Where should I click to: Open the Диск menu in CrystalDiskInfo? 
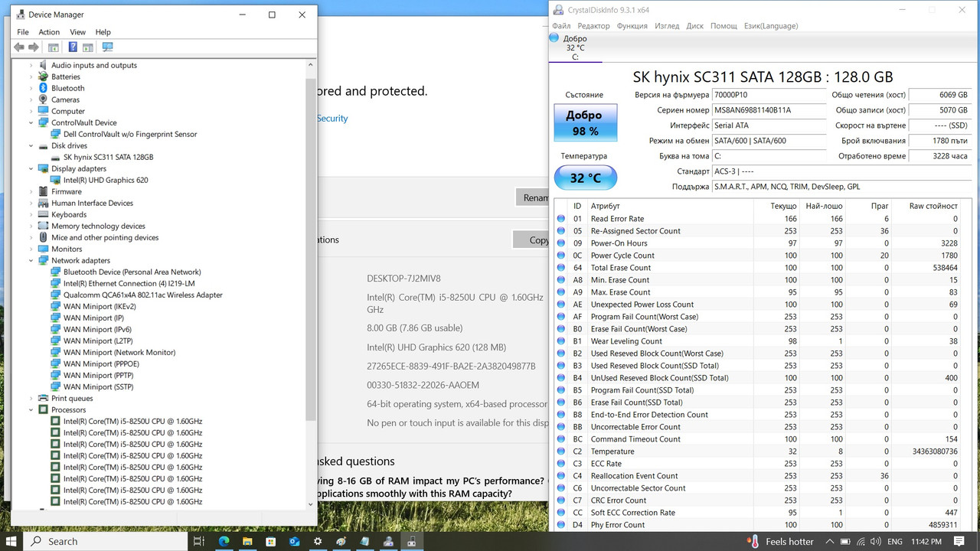694,26
